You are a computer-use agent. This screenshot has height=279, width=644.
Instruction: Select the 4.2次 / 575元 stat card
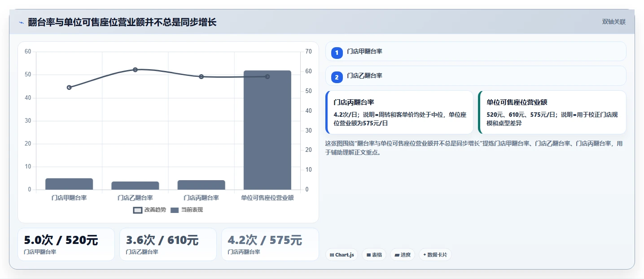[270, 244]
